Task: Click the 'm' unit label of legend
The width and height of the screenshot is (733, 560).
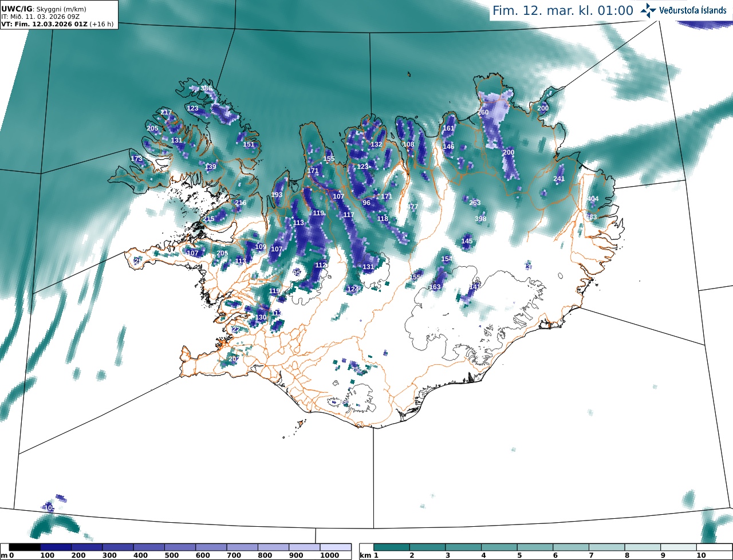Action: coord(4,555)
